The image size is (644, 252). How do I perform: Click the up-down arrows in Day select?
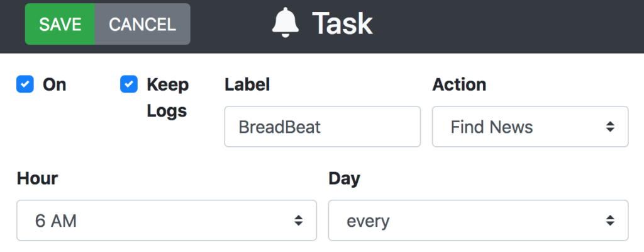[x=610, y=220]
